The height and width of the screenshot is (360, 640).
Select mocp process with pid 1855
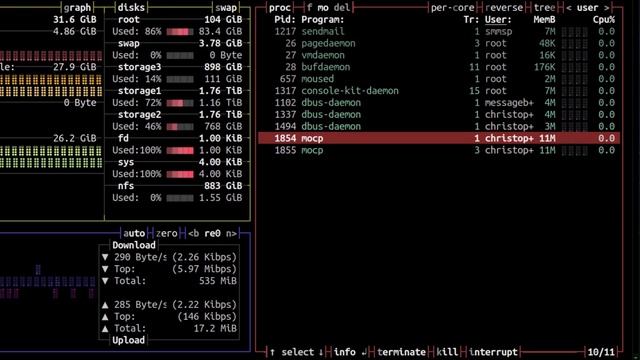(439, 150)
